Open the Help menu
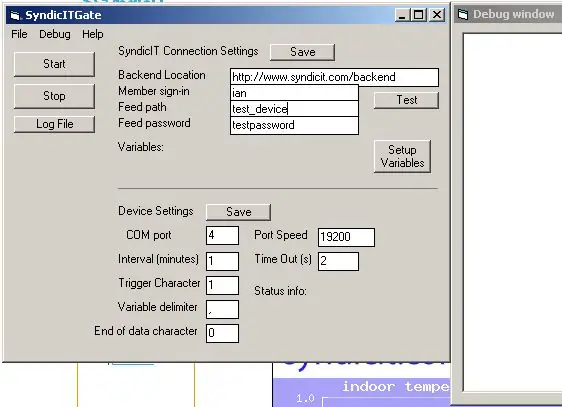The height and width of the screenshot is (407, 562). (92, 34)
